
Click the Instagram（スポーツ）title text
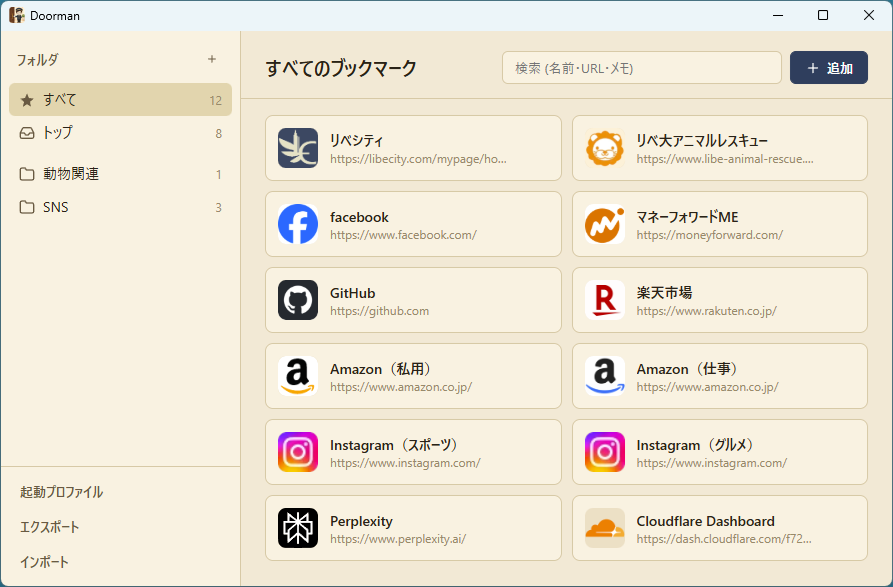tap(396, 445)
